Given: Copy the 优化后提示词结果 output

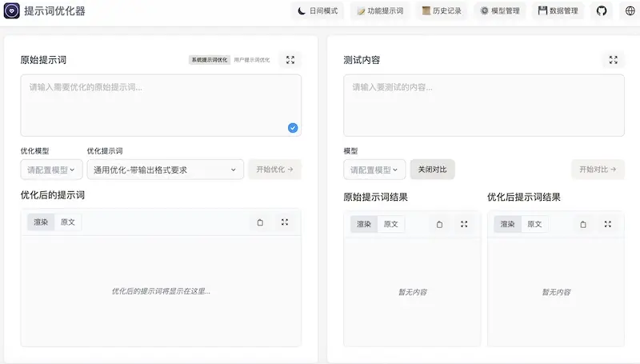Looking at the screenshot, I should click(x=583, y=224).
